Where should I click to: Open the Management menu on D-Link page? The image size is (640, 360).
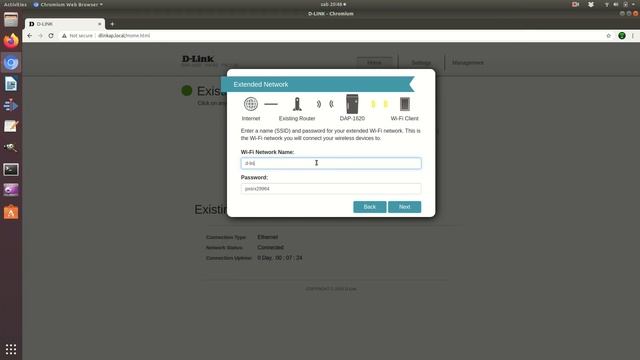coord(468,63)
